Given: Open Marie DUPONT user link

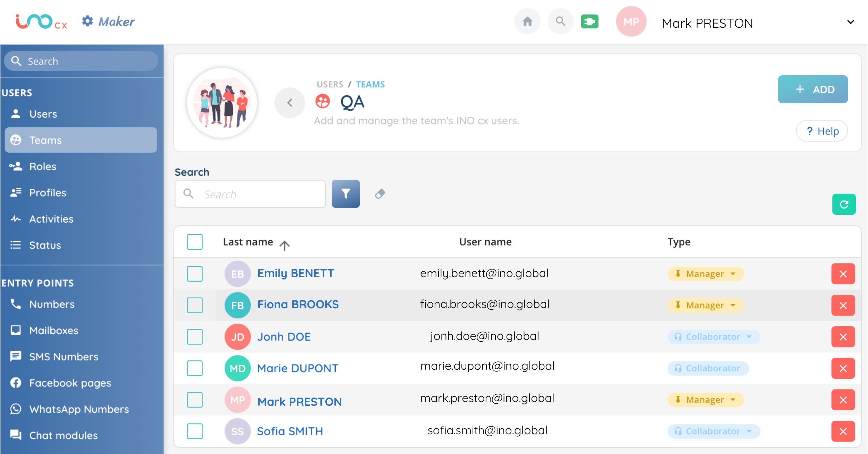Looking at the screenshot, I should click(x=298, y=368).
